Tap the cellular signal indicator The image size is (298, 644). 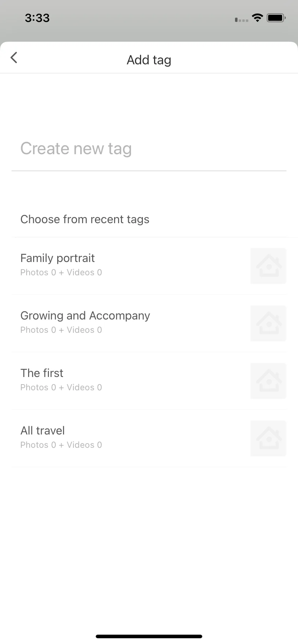(241, 20)
